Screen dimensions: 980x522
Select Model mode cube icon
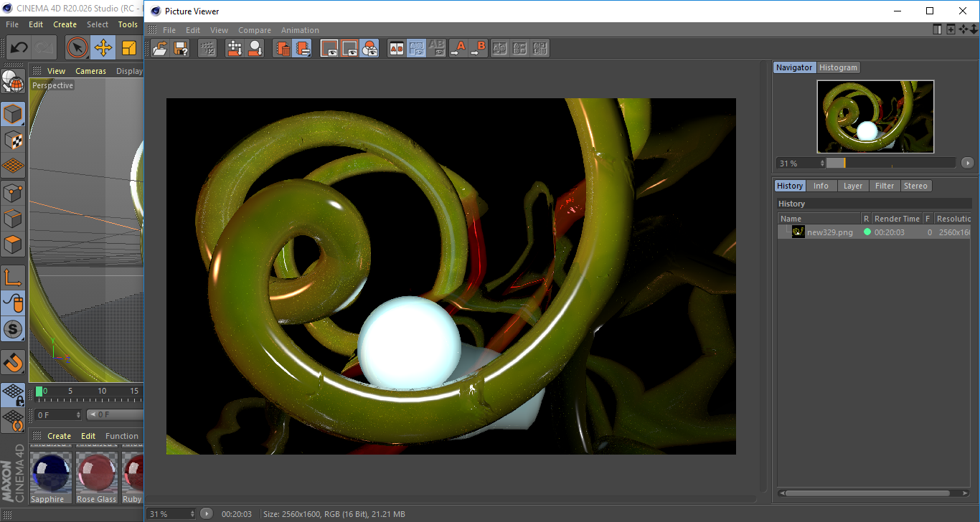(x=13, y=114)
